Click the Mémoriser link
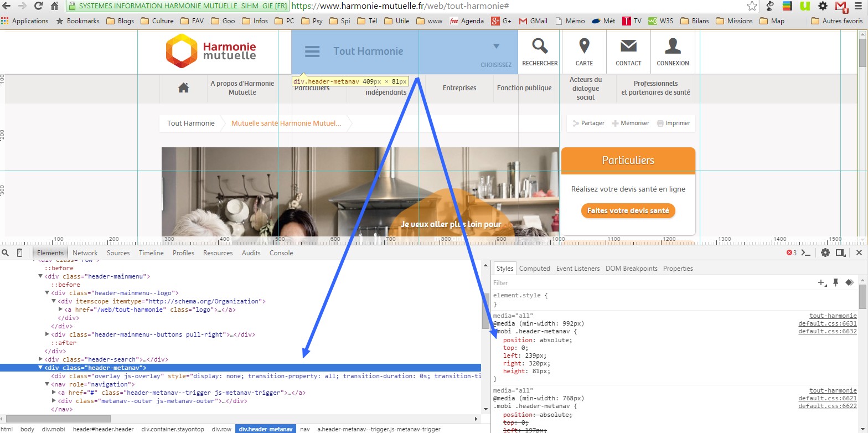 (x=631, y=123)
